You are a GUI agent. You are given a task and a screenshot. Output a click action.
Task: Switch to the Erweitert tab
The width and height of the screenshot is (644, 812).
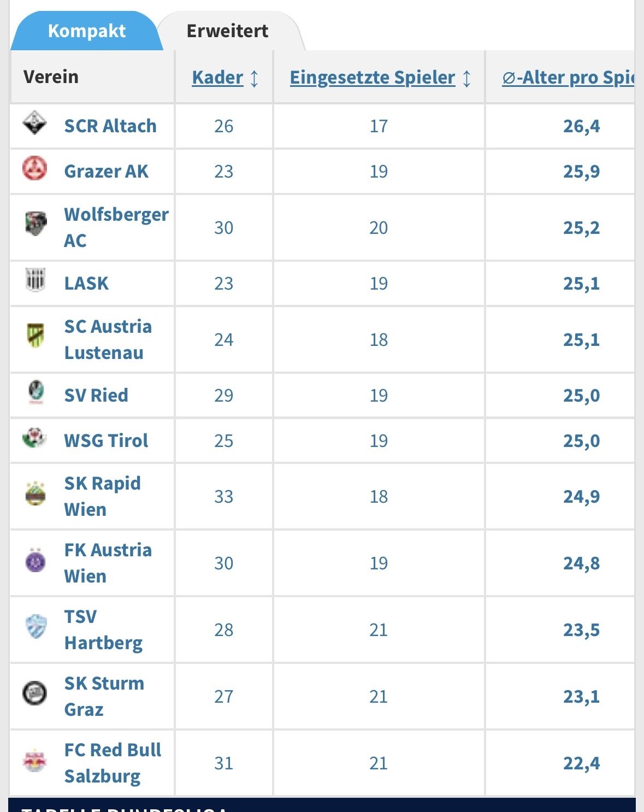tap(227, 31)
